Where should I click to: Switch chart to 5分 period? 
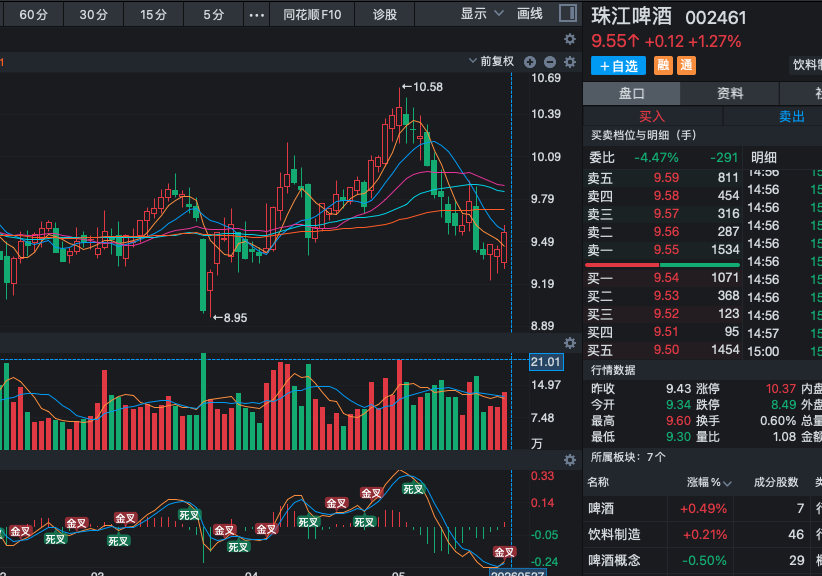(x=213, y=14)
